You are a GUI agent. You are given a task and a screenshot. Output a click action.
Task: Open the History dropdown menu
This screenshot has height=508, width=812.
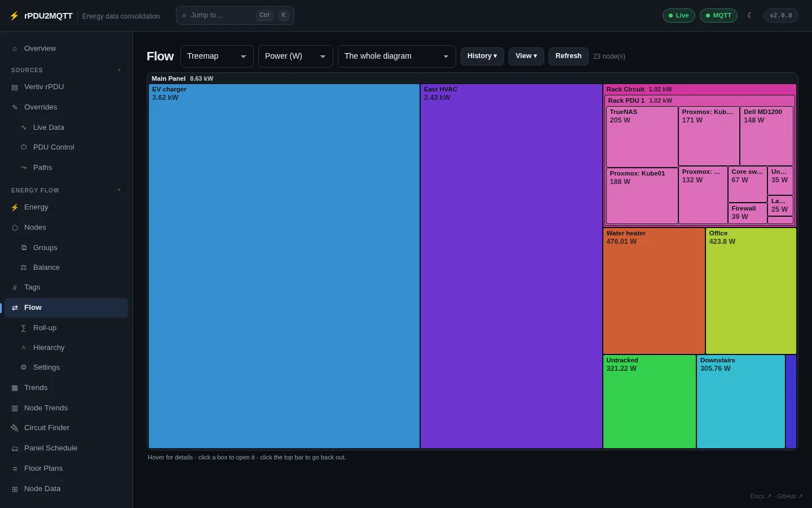pyautogui.click(x=482, y=56)
